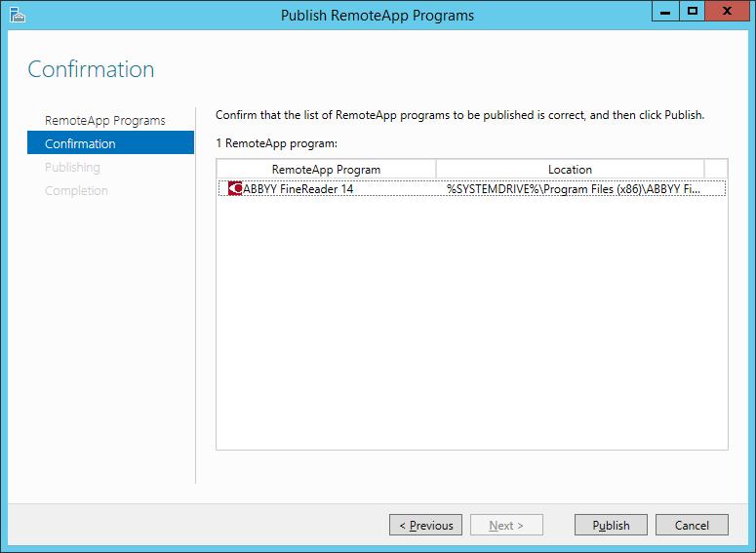This screenshot has width=756, height=553.
Task: Click the disabled Next button
Action: click(506, 525)
